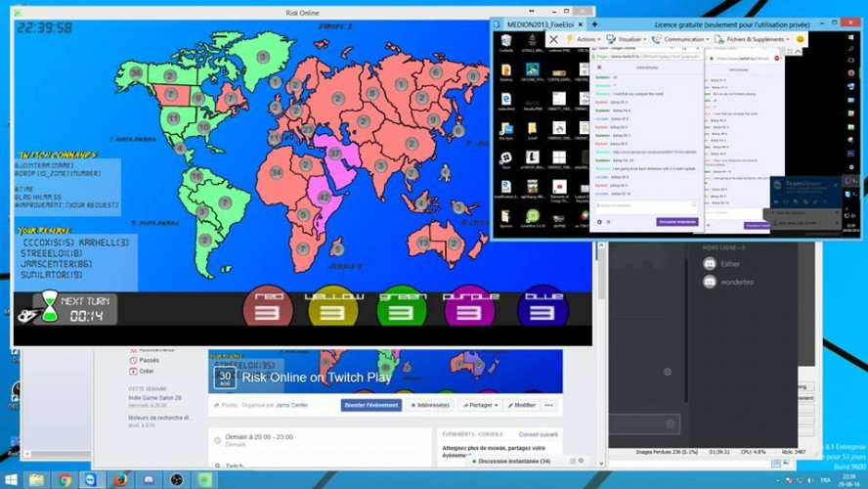Image resolution: width=868 pixels, height=489 pixels.
Task: Click the Twitch chat settings gear icon
Action: (599, 222)
